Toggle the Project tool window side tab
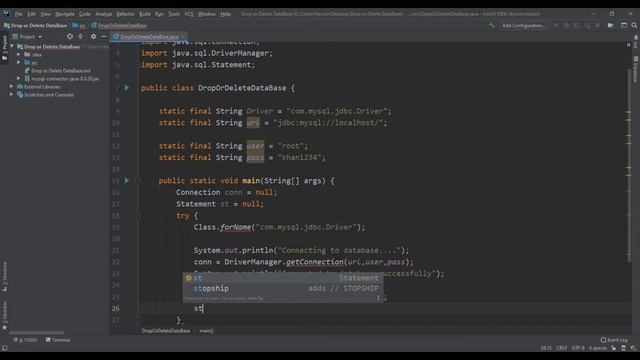Image resolution: width=640 pixels, height=360 pixels. [x=4, y=48]
